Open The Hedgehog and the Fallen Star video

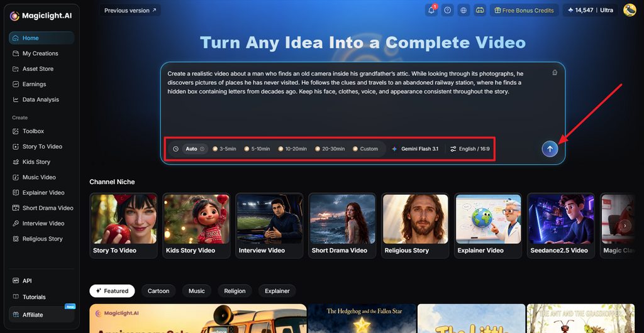(362, 319)
